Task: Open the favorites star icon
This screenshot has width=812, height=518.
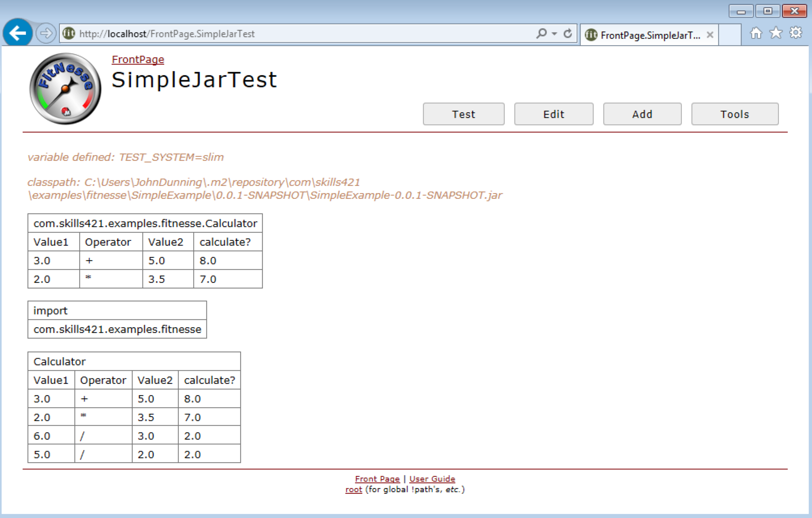Action: click(x=776, y=33)
